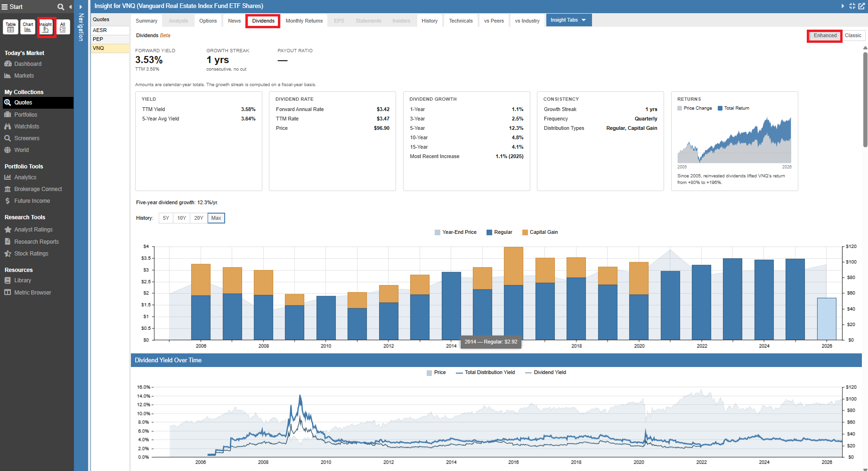Select PEP in the quotes list
The image size is (868, 471).
pyautogui.click(x=110, y=39)
